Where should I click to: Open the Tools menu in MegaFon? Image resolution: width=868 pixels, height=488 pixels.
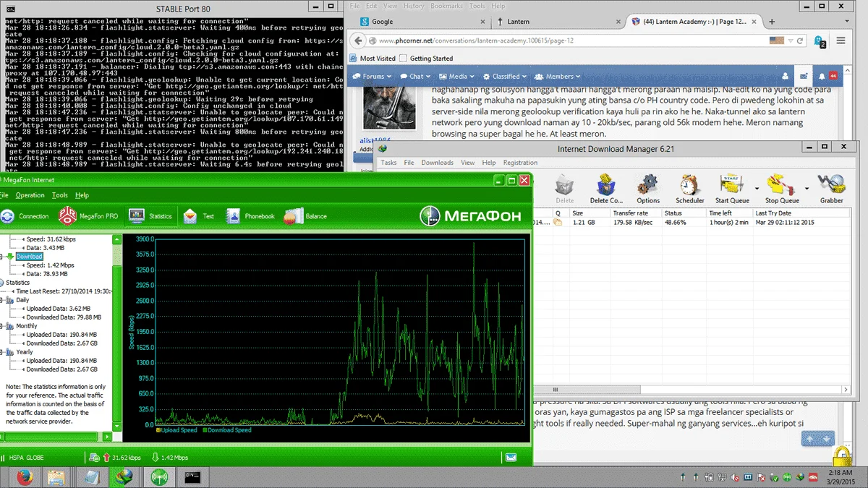[x=60, y=195]
